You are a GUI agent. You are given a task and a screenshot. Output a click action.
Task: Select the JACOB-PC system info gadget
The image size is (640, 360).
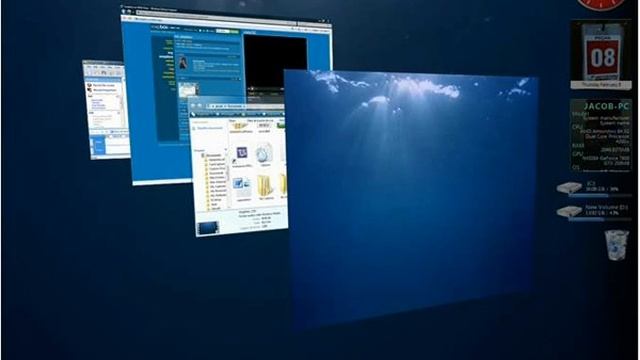601,136
